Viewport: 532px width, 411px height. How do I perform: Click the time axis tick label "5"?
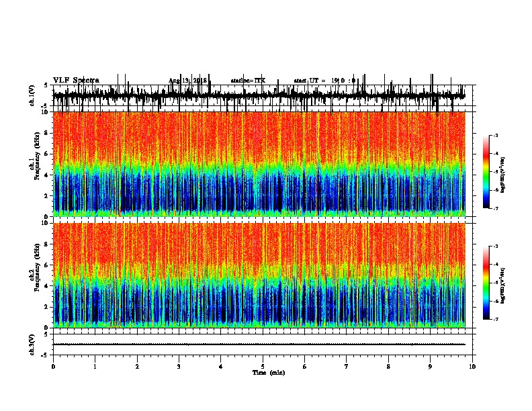263,367
